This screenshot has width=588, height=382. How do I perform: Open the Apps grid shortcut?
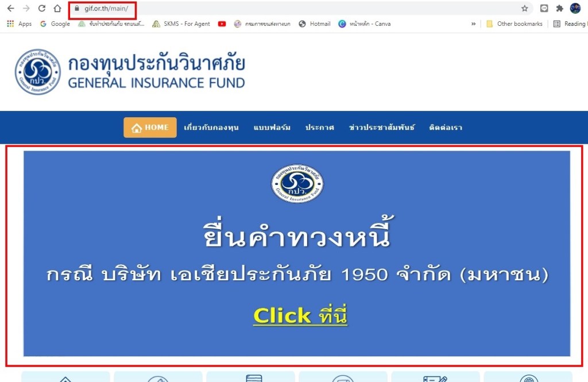(x=19, y=24)
